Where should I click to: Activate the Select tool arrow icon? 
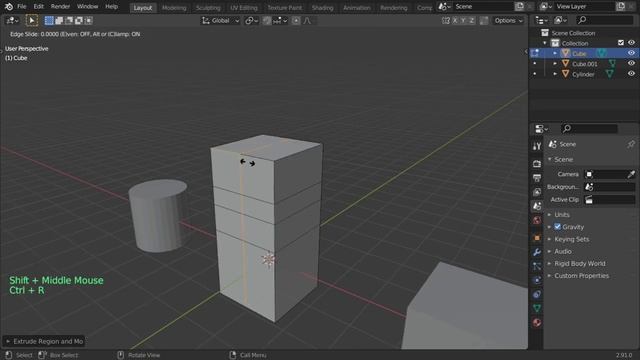pyautogui.click(x=32, y=20)
